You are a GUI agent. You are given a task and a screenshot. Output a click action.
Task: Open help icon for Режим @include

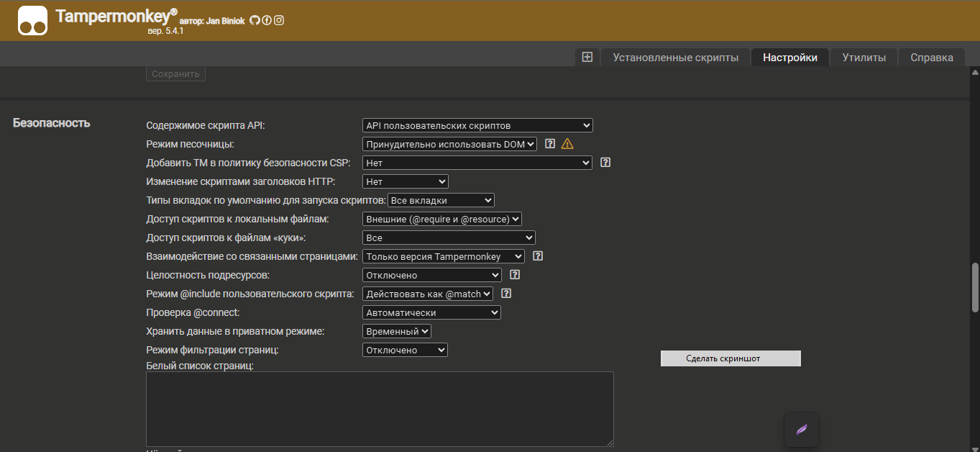click(506, 294)
